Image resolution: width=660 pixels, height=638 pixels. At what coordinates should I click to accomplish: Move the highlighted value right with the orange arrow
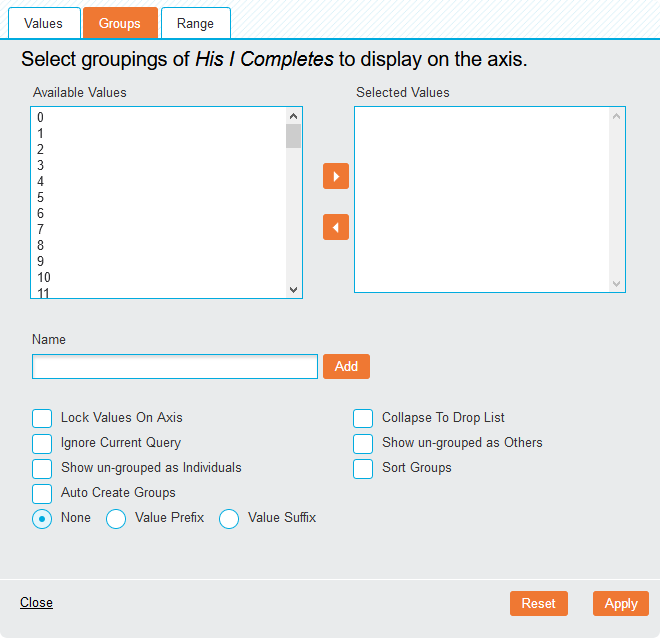[335, 176]
